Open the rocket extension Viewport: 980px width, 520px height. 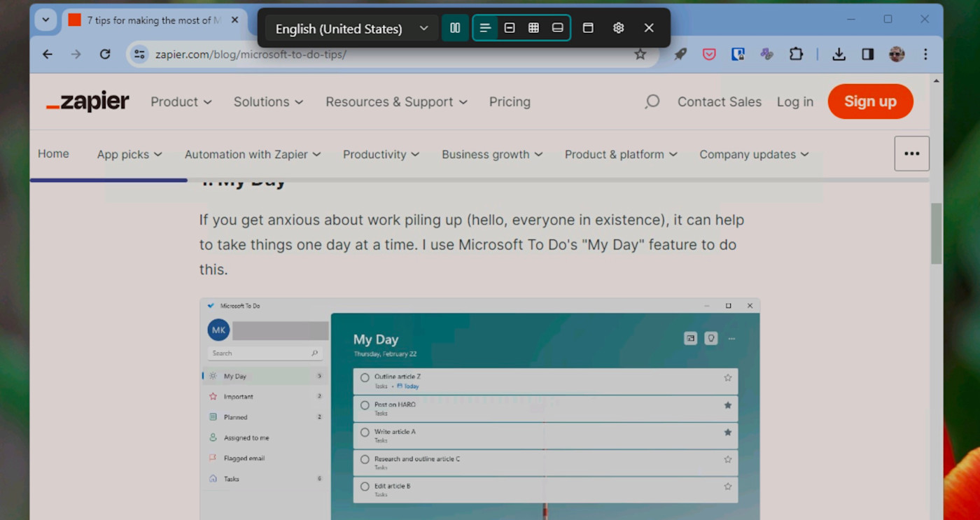tap(680, 54)
